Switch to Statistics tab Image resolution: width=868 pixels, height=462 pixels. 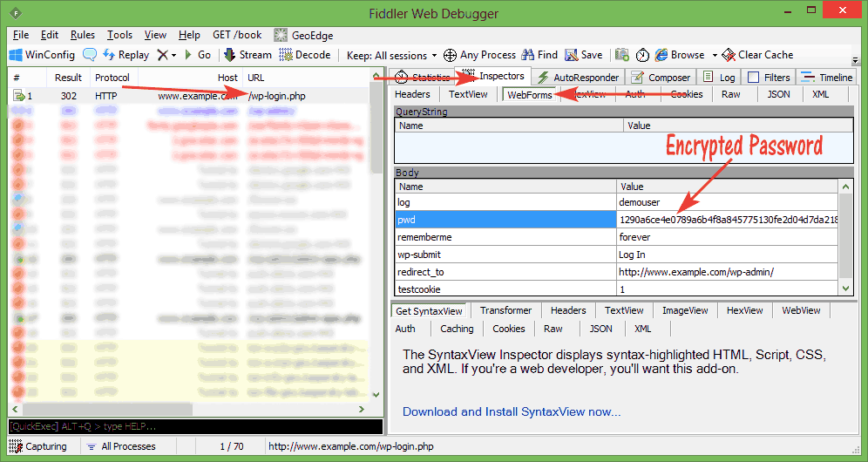pos(423,77)
